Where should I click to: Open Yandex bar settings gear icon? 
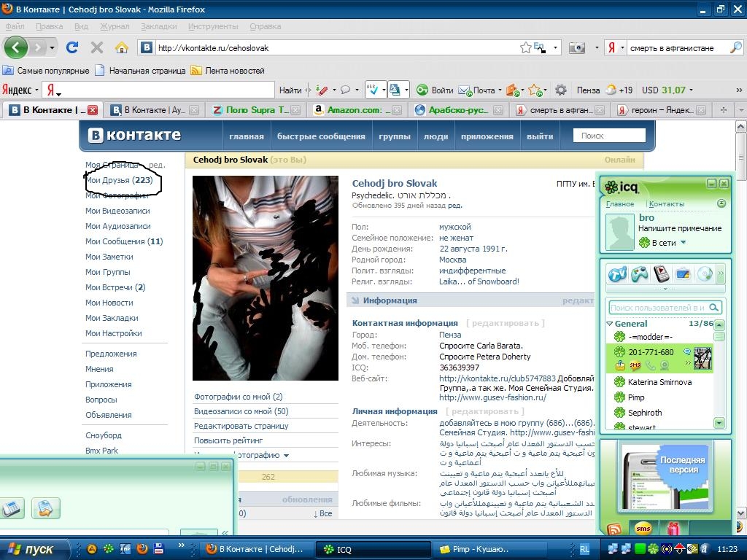(x=561, y=90)
